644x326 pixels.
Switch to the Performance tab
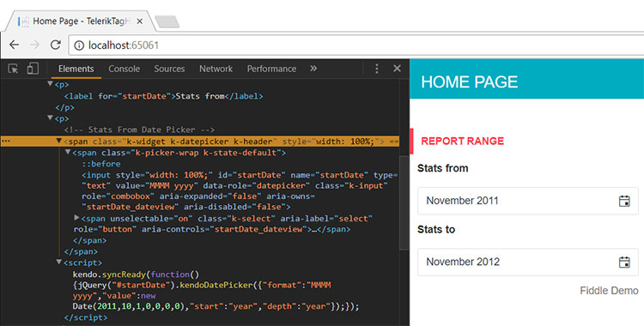point(271,69)
